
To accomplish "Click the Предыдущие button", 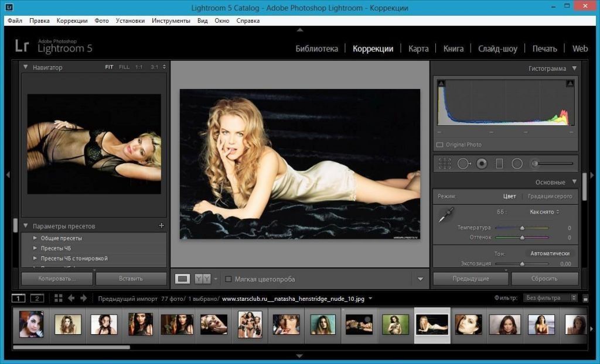I will [471, 279].
